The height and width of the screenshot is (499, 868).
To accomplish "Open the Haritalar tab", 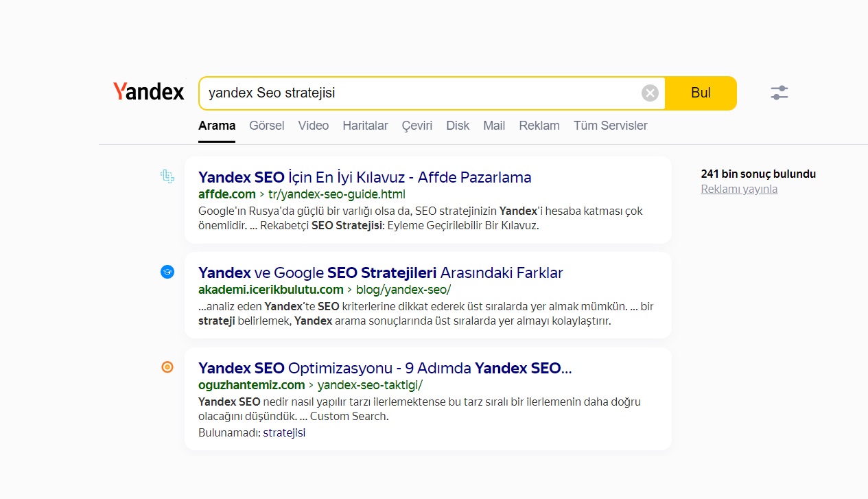I will click(x=365, y=126).
